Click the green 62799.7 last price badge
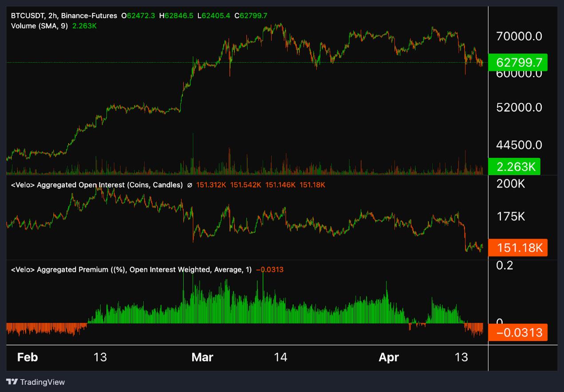Image resolution: width=564 pixels, height=392 pixels. (x=518, y=63)
